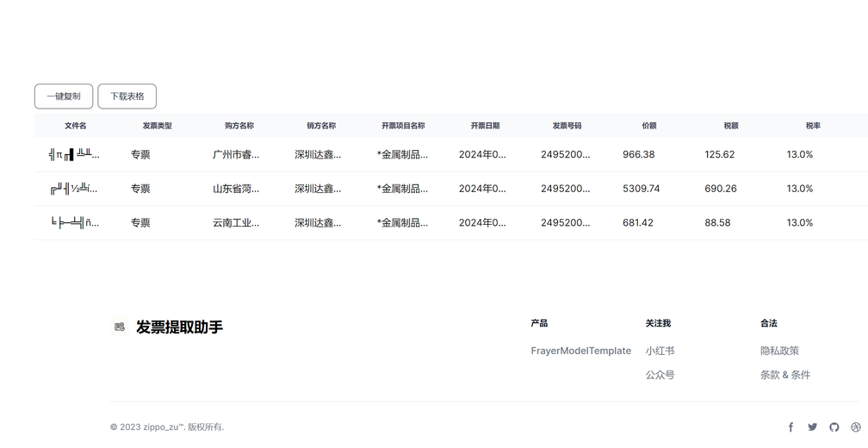
Task: Click the garbled file name in 广州市睿 row
Action: click(74, 154)
